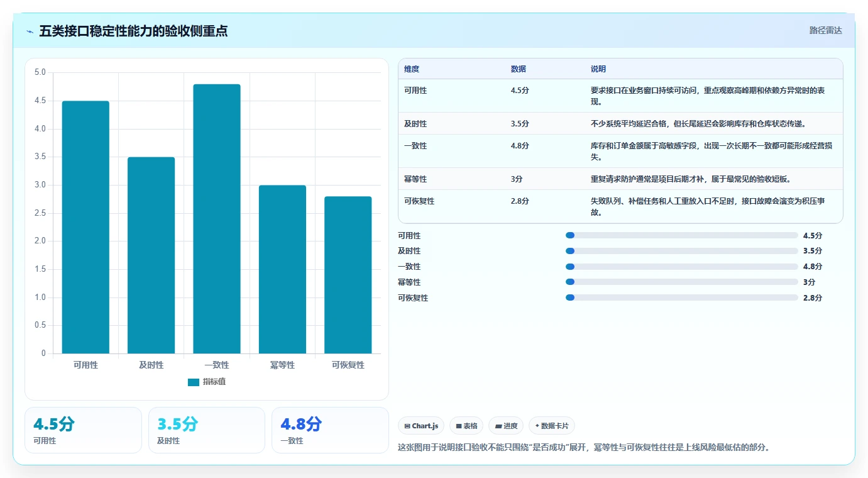This screenshot has width=868, height=478.
Task: Click the 可用性 progress label
Action: pyautogui.click(x=409, y=236)
